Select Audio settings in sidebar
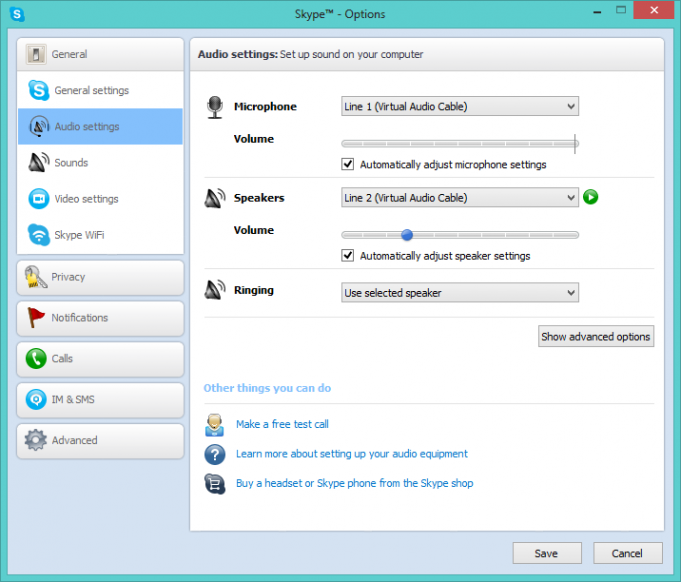The image size is (681, 582). [x=100, y=126]
